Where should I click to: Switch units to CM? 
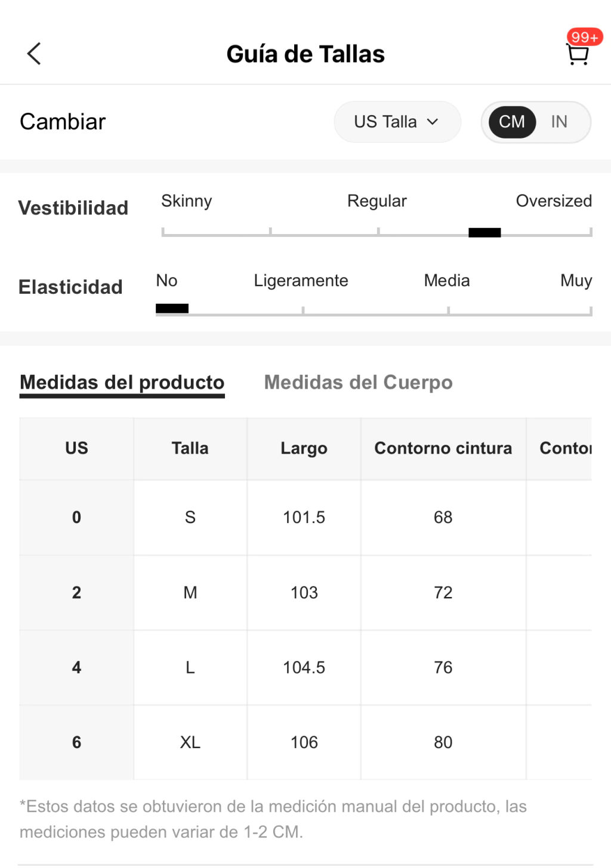point(512,122)
